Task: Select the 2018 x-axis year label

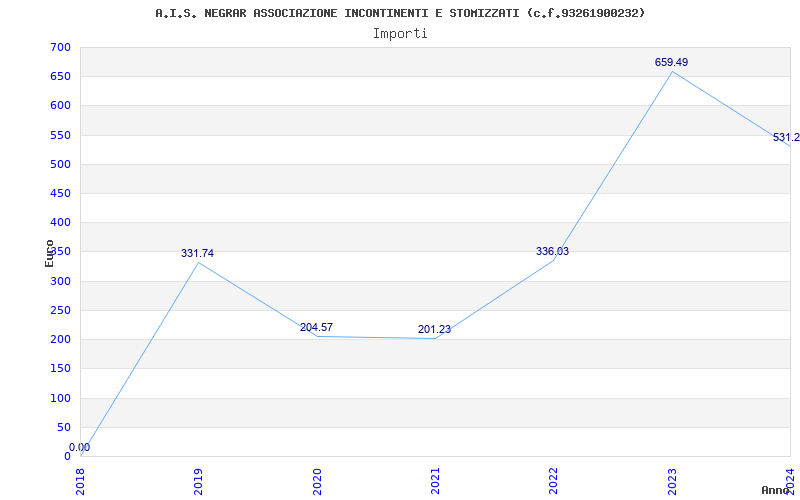Action: point(80,481)
